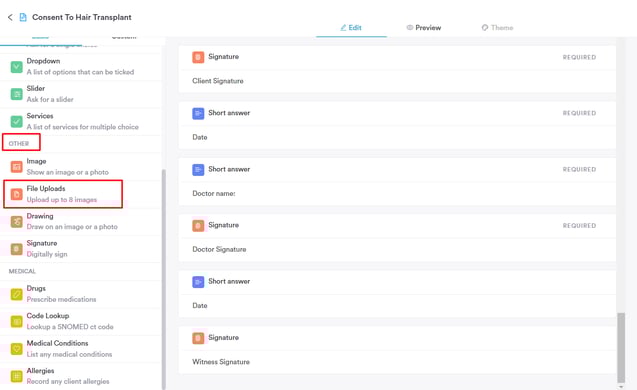
Task: Click the eye icon on the Preview tab
Action: coord(410,28)
